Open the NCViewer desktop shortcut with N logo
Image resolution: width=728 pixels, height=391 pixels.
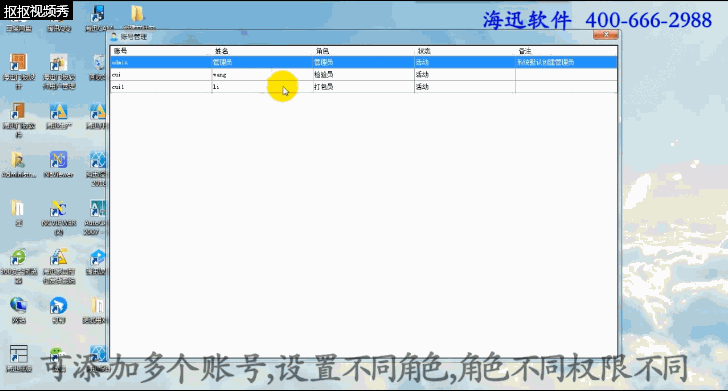coord(58,165)
